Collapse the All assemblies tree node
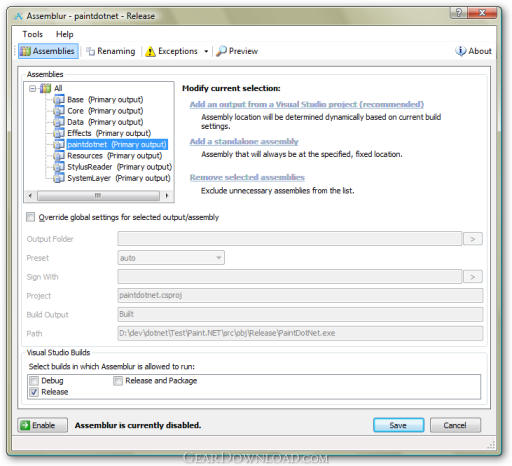Viewport: 512px width, 466px height. coord(32,88)
